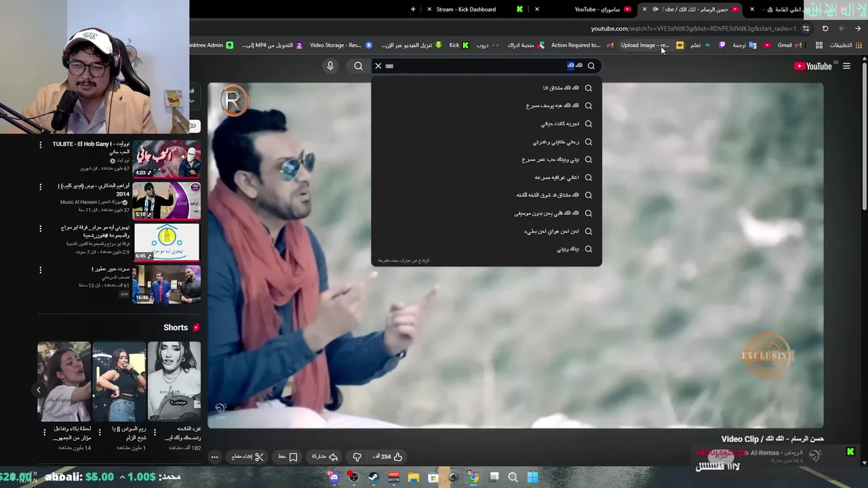The width and height of the screenshot is (868, 488).
Task: Click the report search predictions link
Action: click(x=403, y=260)
